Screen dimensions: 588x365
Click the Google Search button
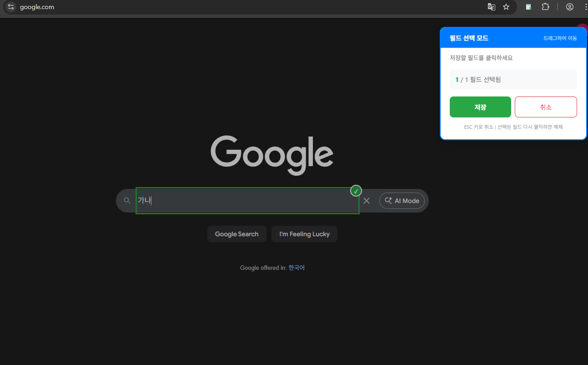click(x=236, y=234)
